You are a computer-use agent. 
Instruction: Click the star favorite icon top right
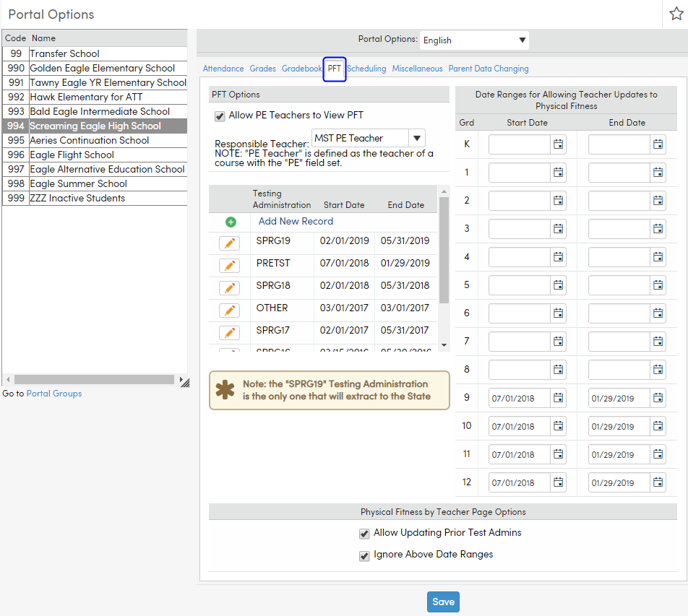675,14
